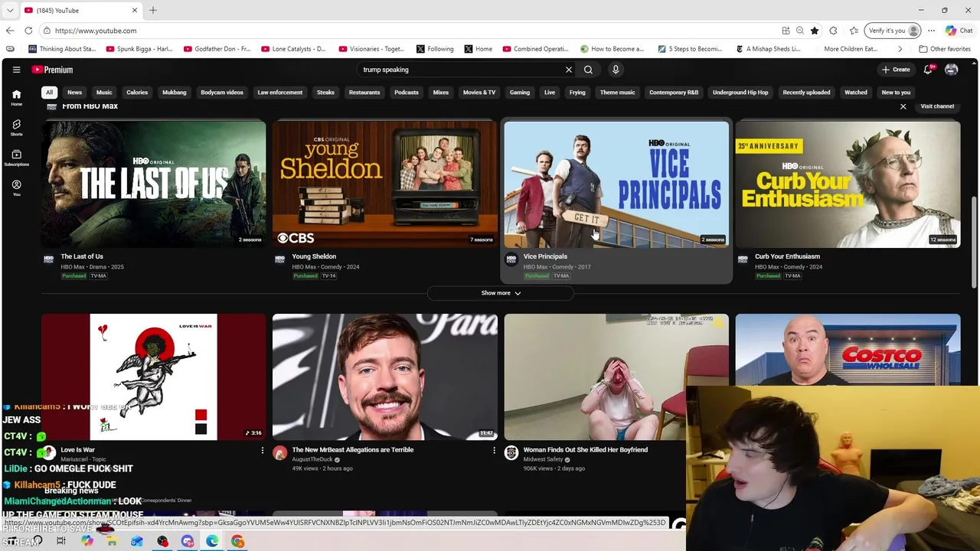Start voice search with microphone icon
Image resolution: width=980 pixels, height=551 pixels.
(x=616, y=70)
